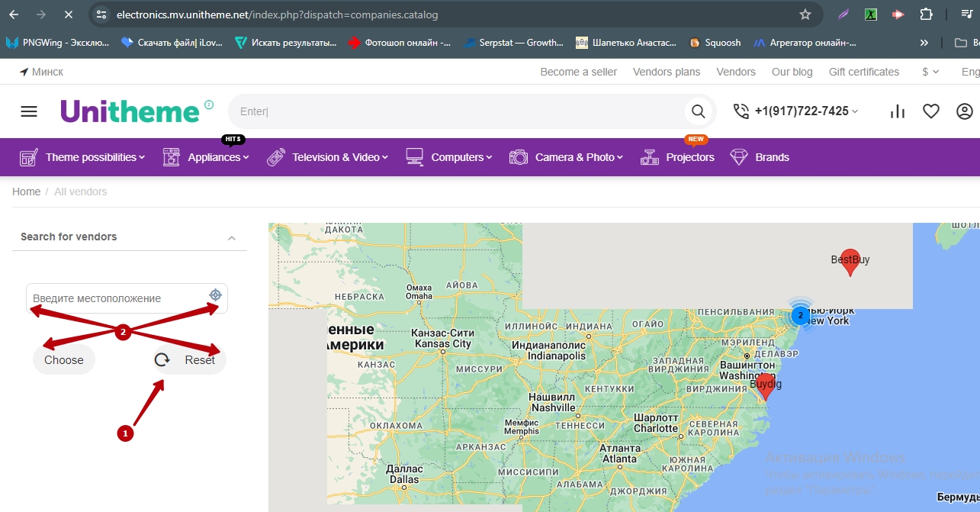Screen dimensions: 980x512
Task: Click the BestBuy map marker
Action: 850,262
